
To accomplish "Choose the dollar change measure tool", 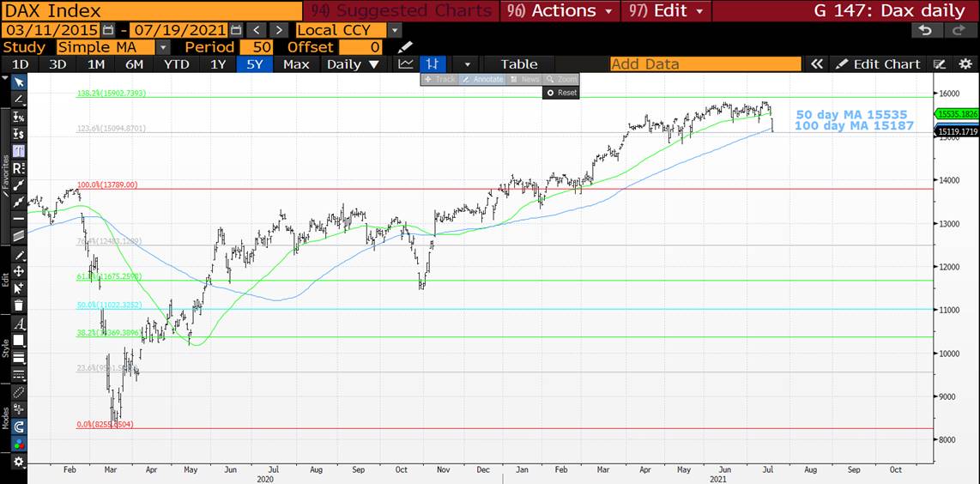I will pyautogui.click(x=19, y=134).
